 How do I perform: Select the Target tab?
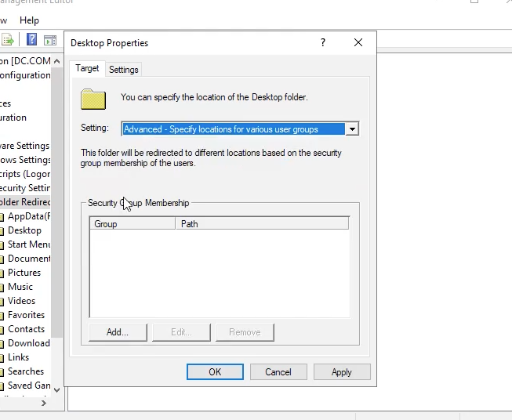point(87,69)
